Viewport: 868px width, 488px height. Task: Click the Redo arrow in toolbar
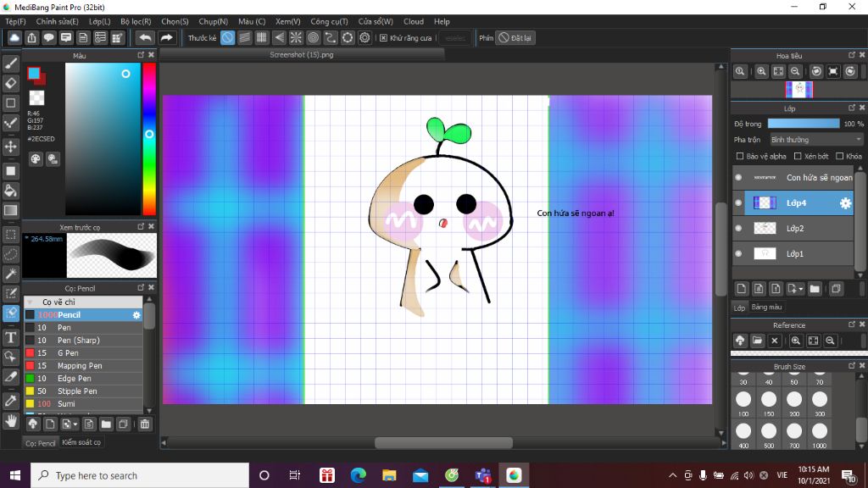click(x=167, y=38)
